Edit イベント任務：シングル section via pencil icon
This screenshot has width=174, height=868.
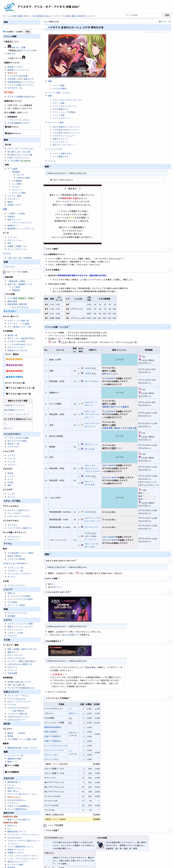click(70, 327)
